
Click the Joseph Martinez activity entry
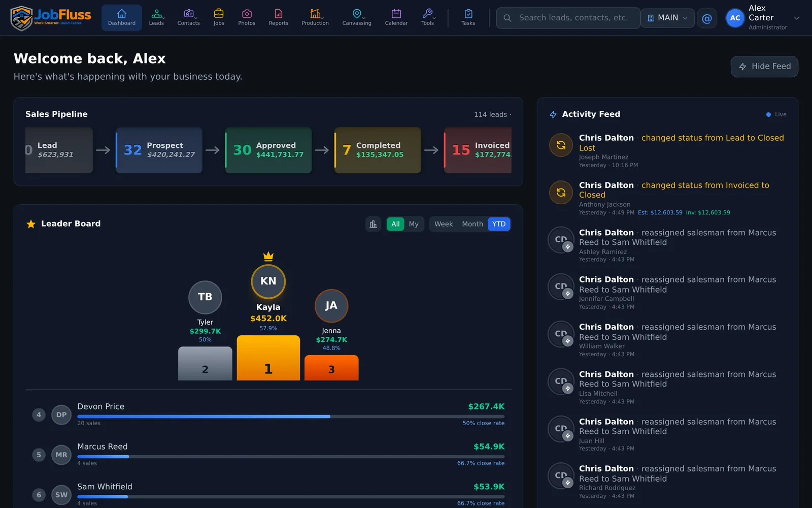[668, 150]
